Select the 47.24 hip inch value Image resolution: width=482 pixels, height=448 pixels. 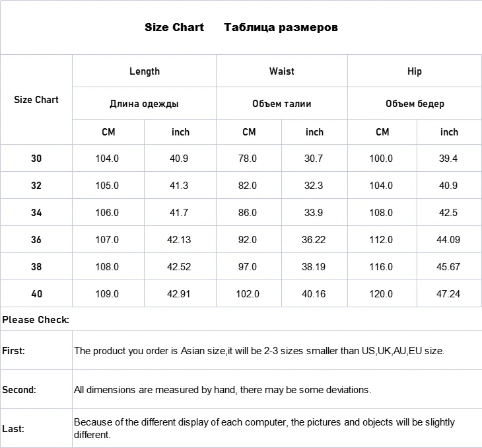pyautogui.click(x=448, y=294)
